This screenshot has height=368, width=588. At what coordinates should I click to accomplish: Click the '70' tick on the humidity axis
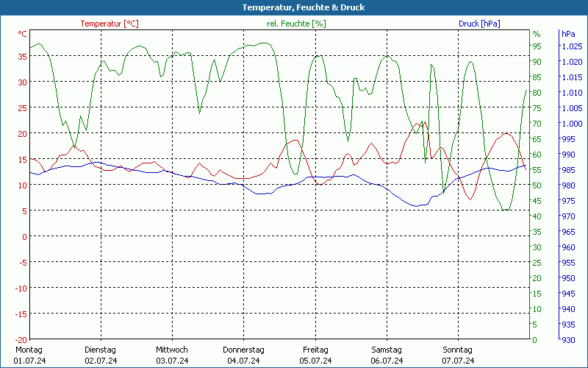click(x=537, y=124)
